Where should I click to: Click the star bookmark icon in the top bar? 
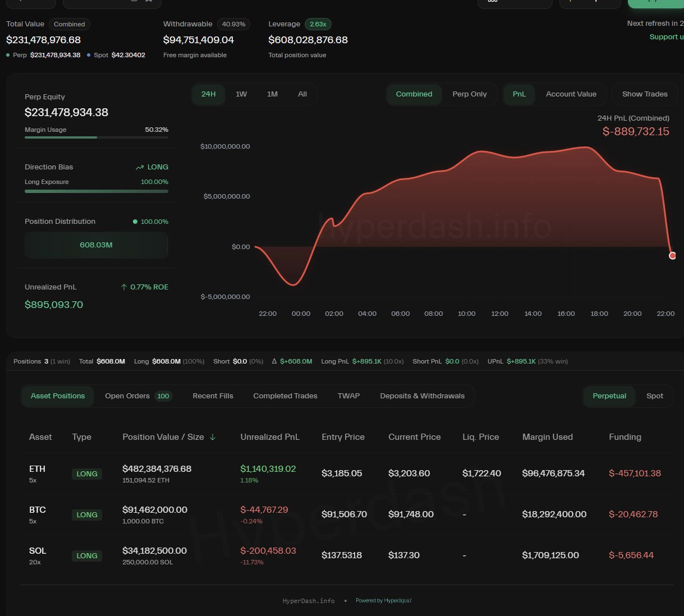pyautogui.click(x=149, y=2)
